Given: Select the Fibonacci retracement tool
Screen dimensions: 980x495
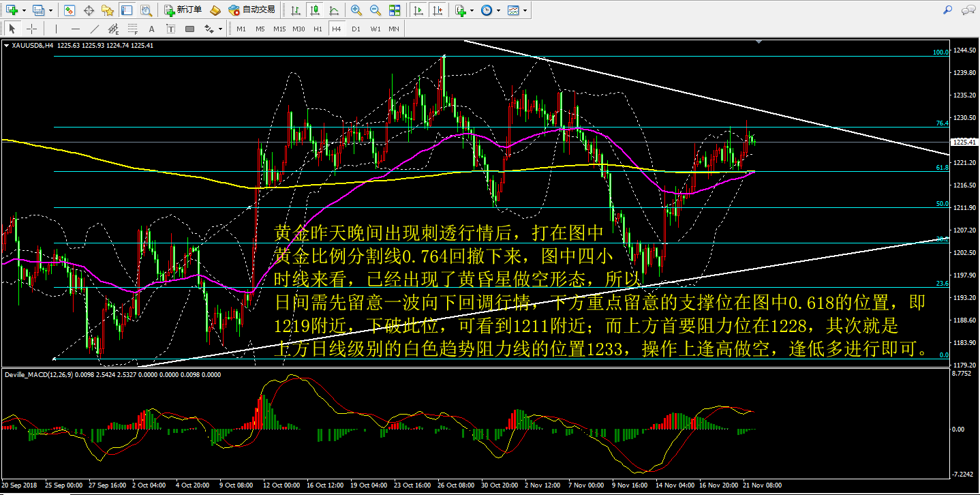Looking at the screenshot, I should 132,29.
